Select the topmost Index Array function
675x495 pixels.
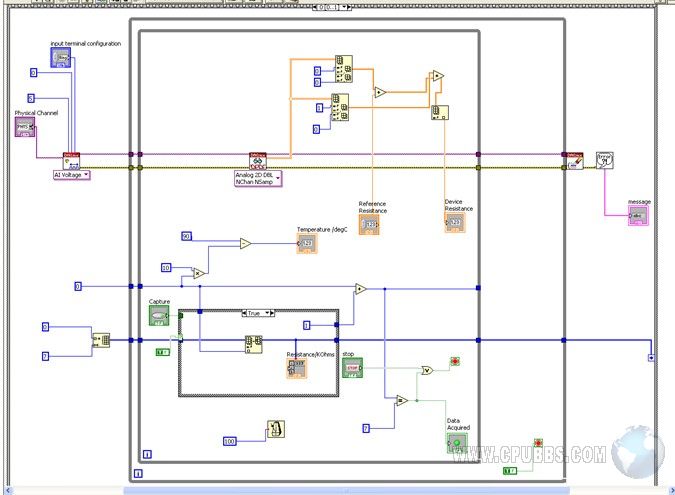344,69
